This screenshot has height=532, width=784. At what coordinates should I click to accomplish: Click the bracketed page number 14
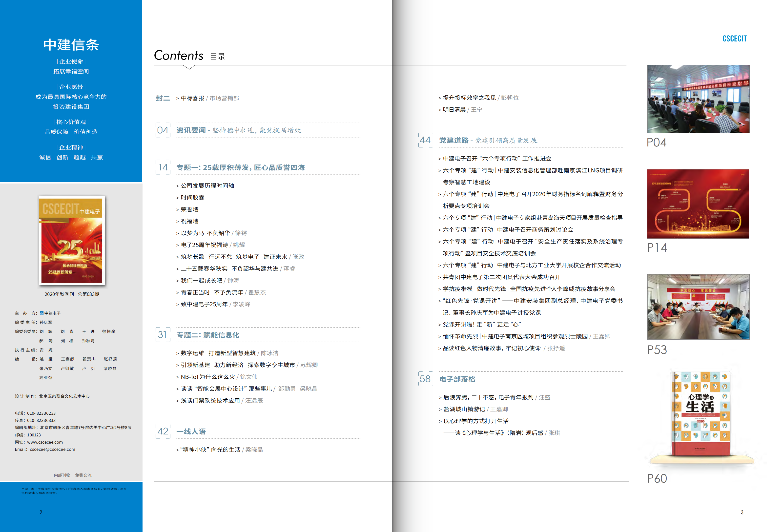[163, 167]
